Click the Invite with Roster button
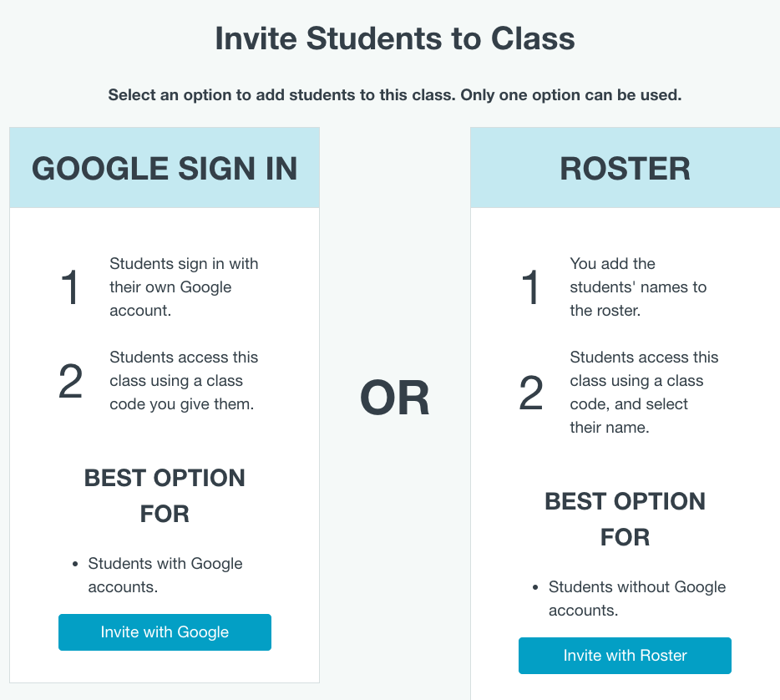The width and height of the screenshot is (780, 700). pos(625,656)
